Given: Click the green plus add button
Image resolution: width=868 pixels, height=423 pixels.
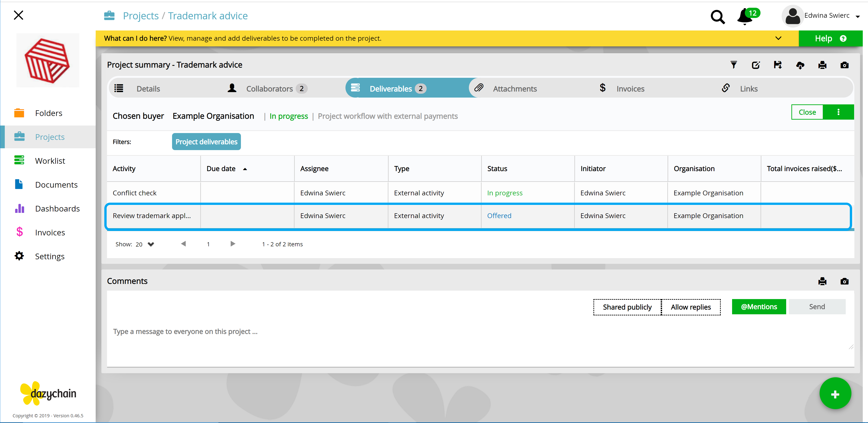Looking at the screenshot, I should (835, 393).
